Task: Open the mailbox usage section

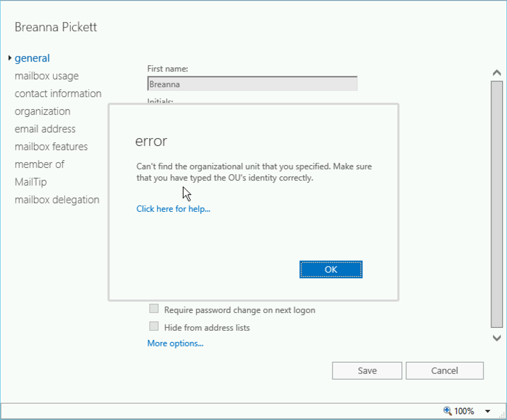Action: pos(47,76)
